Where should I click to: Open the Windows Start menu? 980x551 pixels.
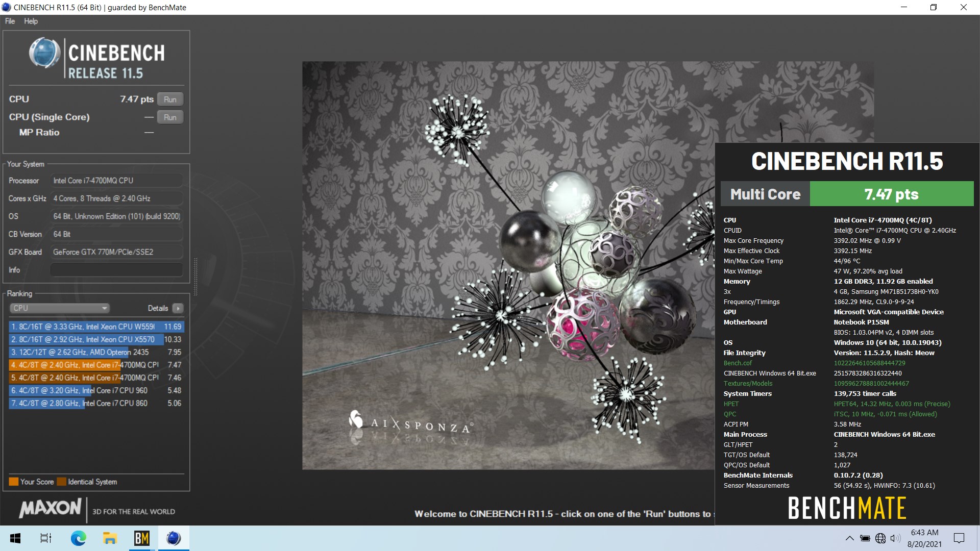[15, 538]
